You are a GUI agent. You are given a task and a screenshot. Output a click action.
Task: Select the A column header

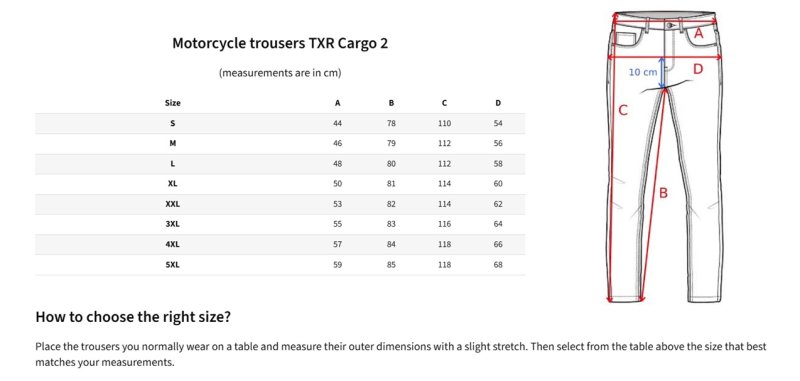(x=337, y=103)
